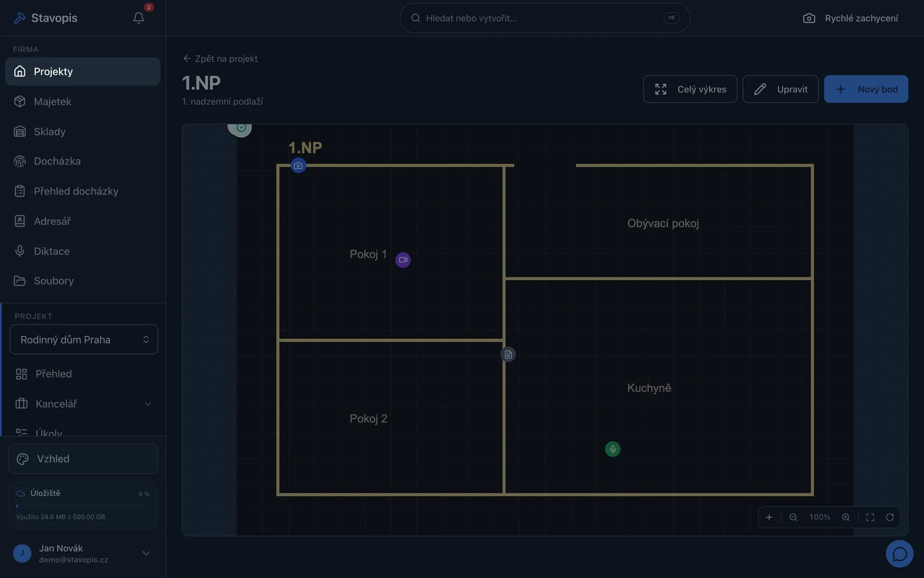Open the notifications bell icon
This screenshot has height=578, width=924.
tap(139, 18)
